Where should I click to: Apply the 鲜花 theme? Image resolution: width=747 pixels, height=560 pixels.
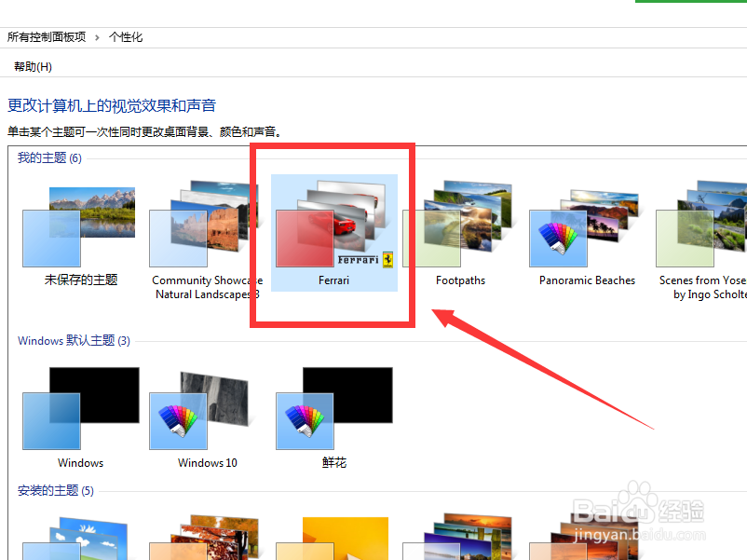click(x=334, y=417)
